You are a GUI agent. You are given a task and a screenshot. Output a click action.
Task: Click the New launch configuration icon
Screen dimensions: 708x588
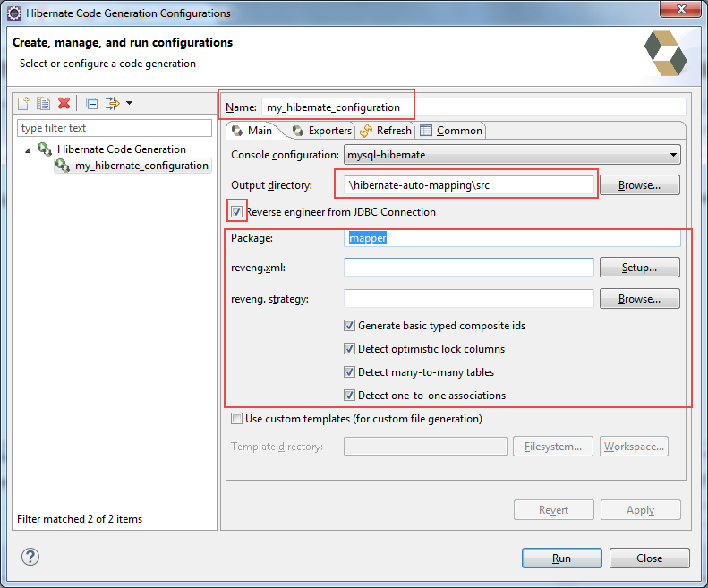pos(24,104)
